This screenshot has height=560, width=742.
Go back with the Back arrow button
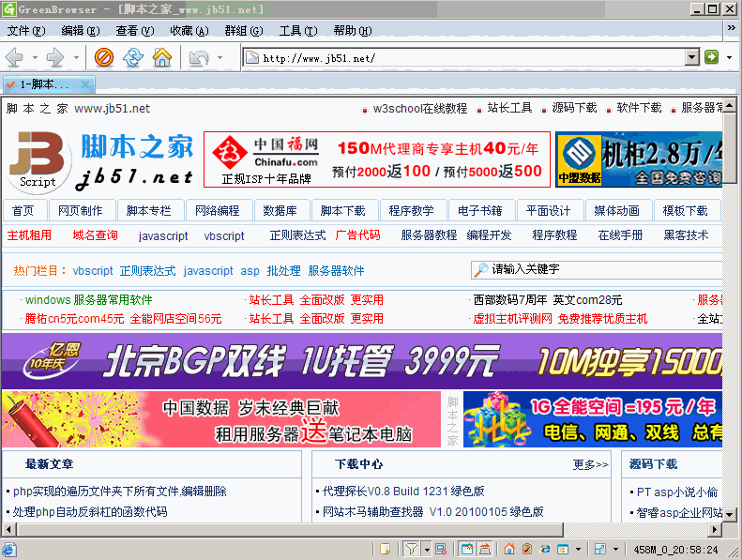(x=15, y=58)
